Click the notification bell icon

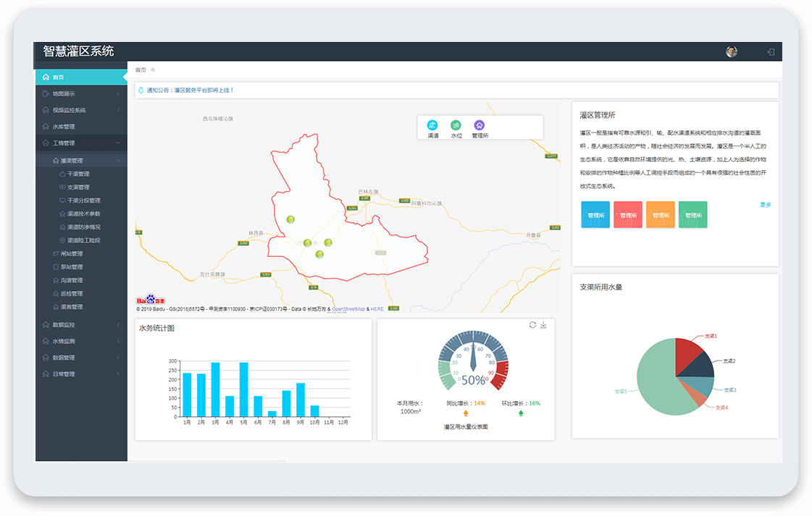pyautogui.click(x=141, y=90)
